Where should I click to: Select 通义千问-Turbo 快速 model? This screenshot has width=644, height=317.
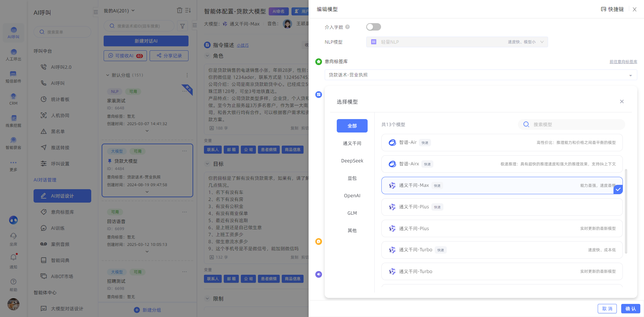(502, 250)
